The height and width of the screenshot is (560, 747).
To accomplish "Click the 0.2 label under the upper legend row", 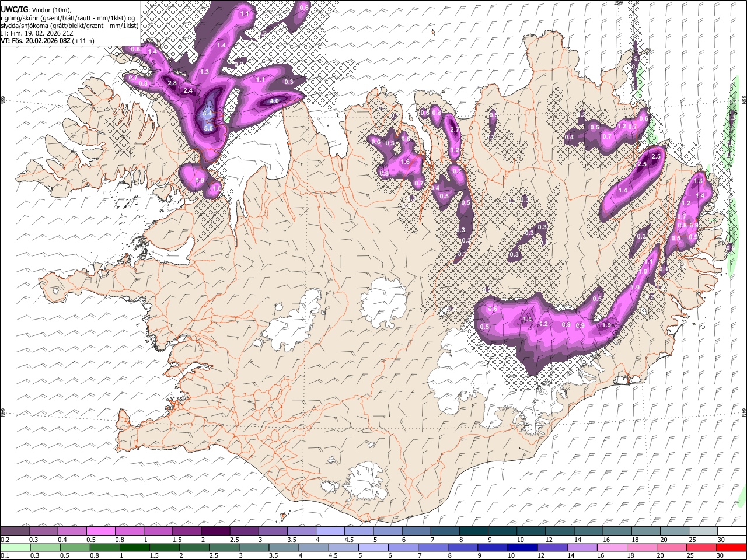I will pyautogui.click(x=5, y=540).
